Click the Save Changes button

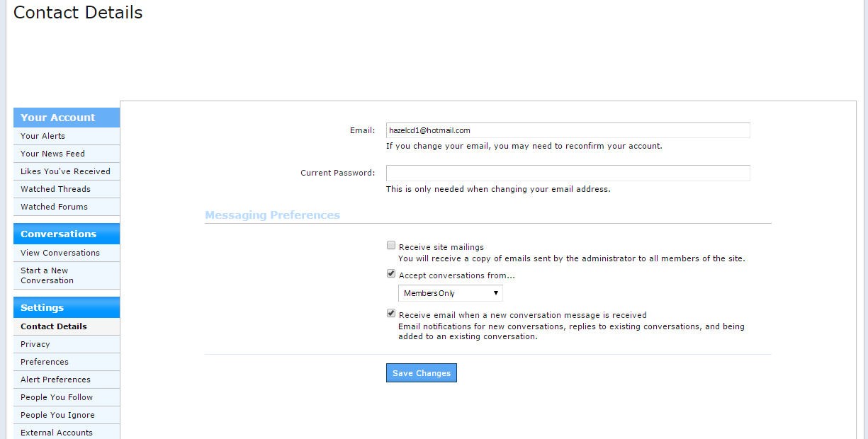point(422,373)
